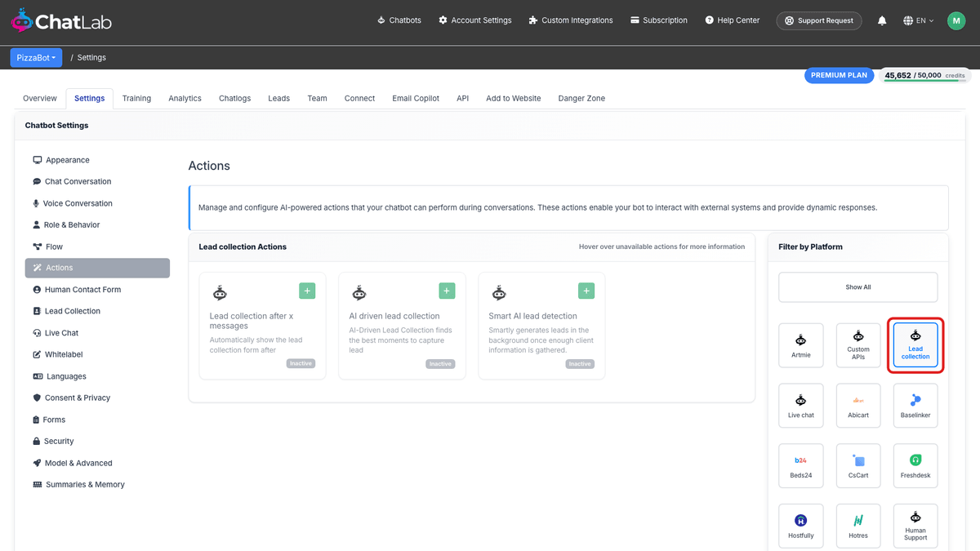Filter actions by Hotres
The image size is (980, 551).
(858, 527)
